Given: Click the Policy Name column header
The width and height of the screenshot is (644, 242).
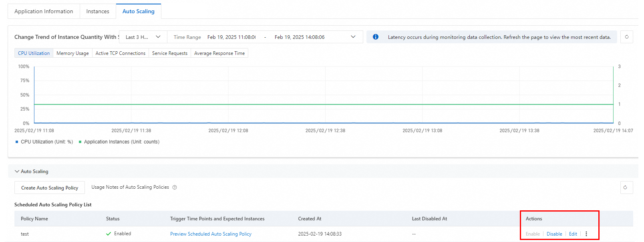Looking at the screenshot, I should (x=34, y=219).
